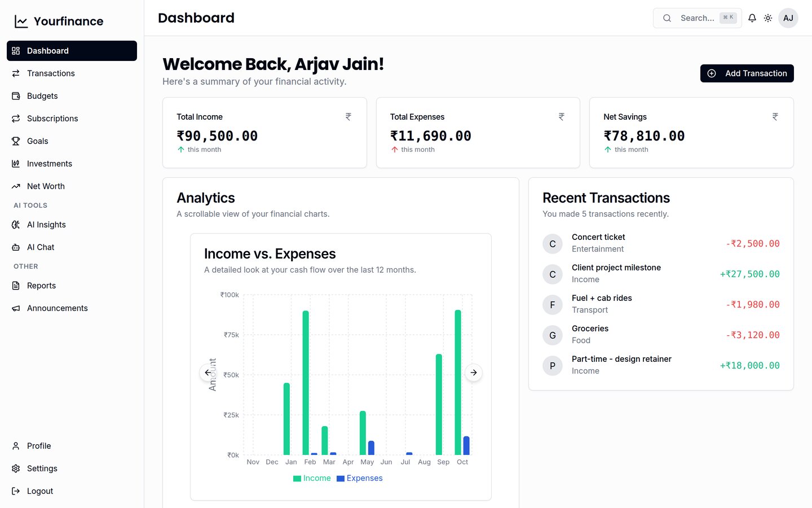Open the Settings page
Viewport: 812px width, 508px height.
pyautogui.click(x=72, y=468)
